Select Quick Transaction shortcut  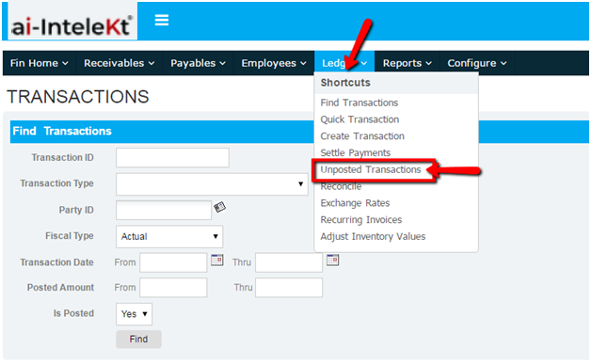359,119
